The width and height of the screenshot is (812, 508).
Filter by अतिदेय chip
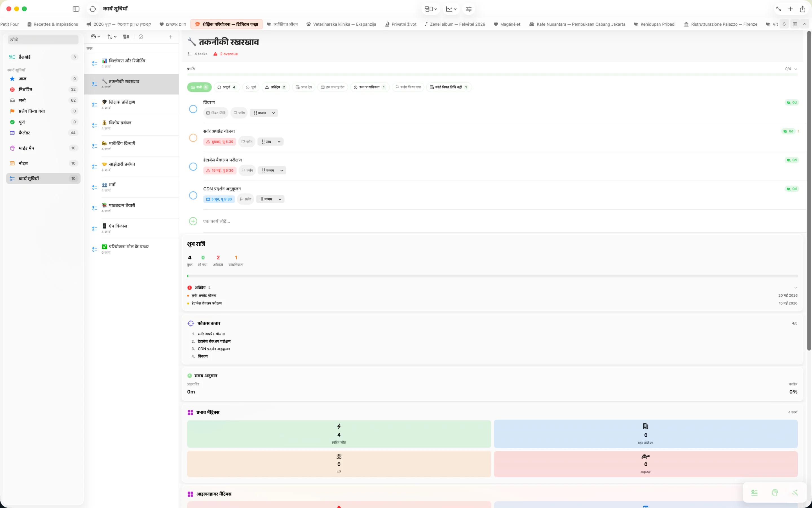point(275,87)
